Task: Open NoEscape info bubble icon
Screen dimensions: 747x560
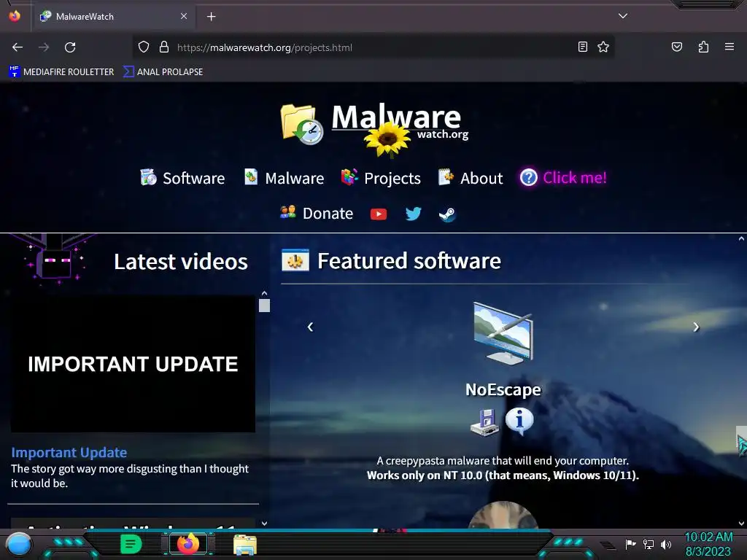Action: click(519, 421)
